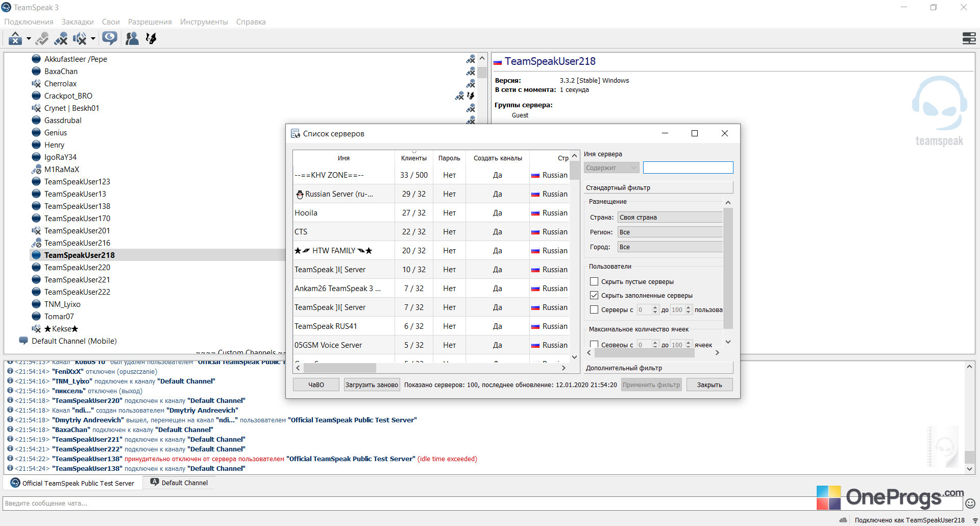Click the disconnect from server toolbar icon
Viewport: 980px width, 526px height.
15,38
